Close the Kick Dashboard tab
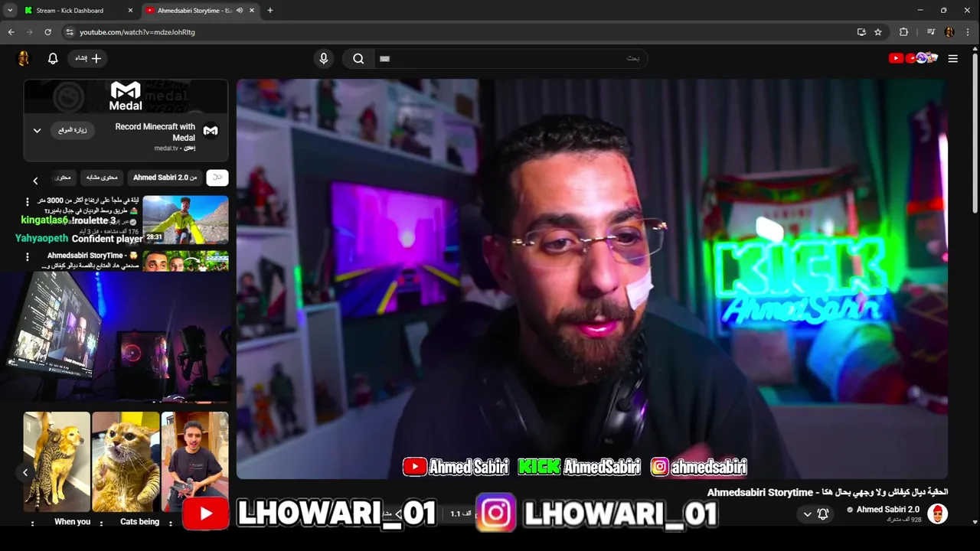The height and width of the screenshot is (551, 980). (130, 11)
